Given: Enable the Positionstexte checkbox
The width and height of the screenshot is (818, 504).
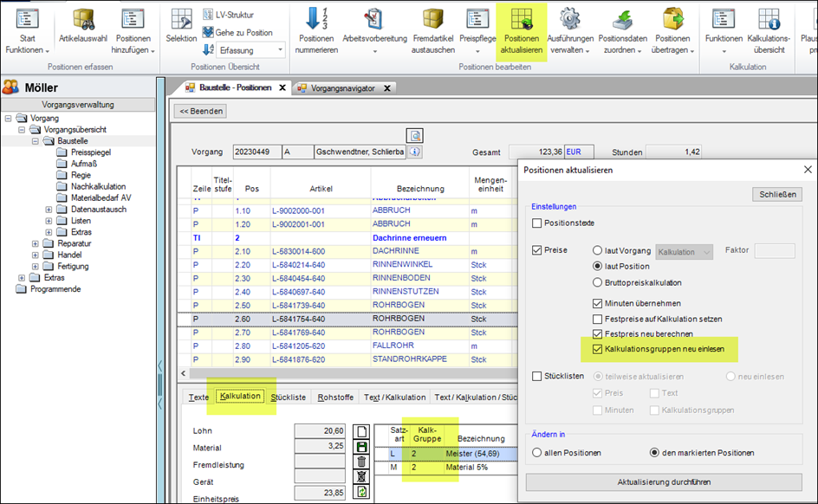Looking at the screenshot, I should tap(538, 223).
